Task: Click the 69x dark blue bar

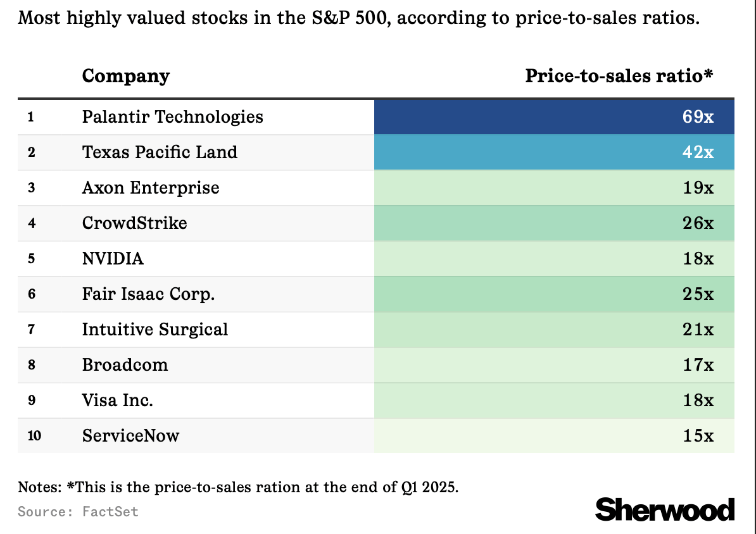Action: pyautogui.click(x=554, y=116)
